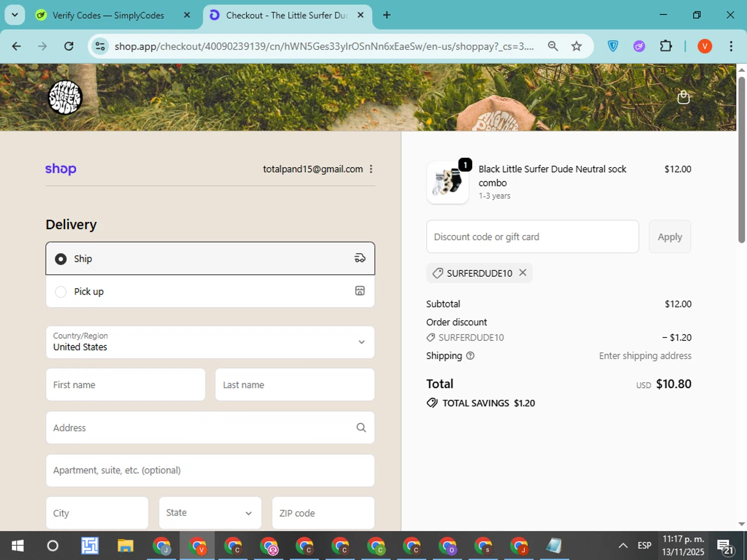
Task: Click the Last name field
Action: [295, 385]
